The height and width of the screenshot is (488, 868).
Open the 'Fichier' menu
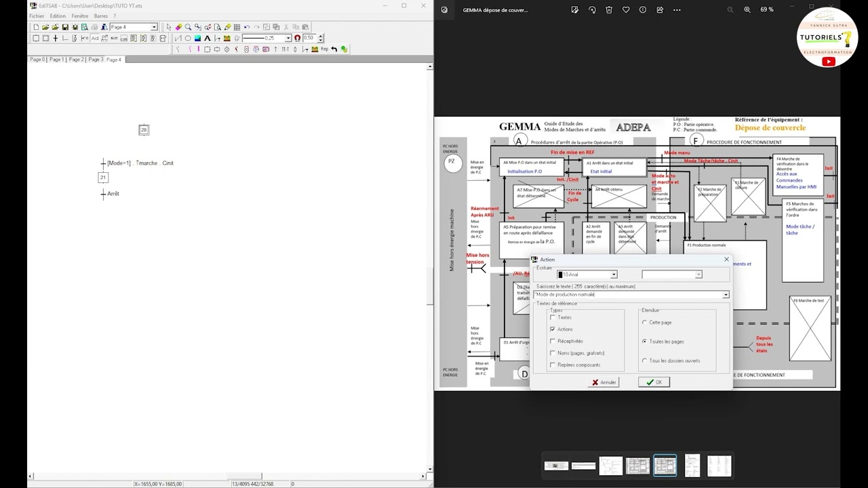click(x=37, y=16)
